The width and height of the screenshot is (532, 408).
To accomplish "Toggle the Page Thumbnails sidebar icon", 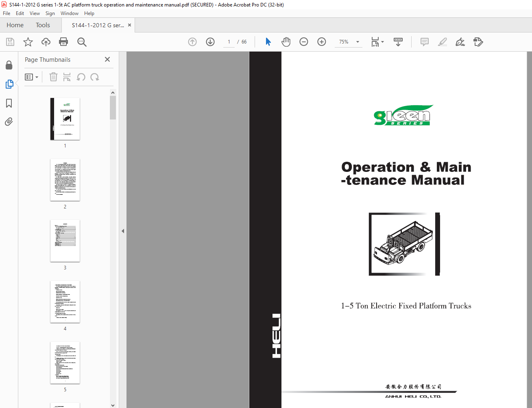I will point(9,84).
